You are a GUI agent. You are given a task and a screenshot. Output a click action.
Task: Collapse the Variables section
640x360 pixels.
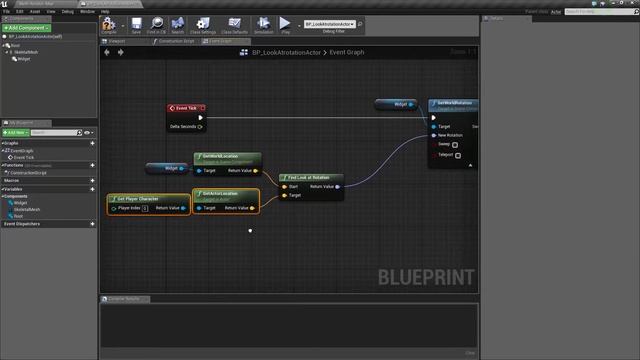[2, 189]
